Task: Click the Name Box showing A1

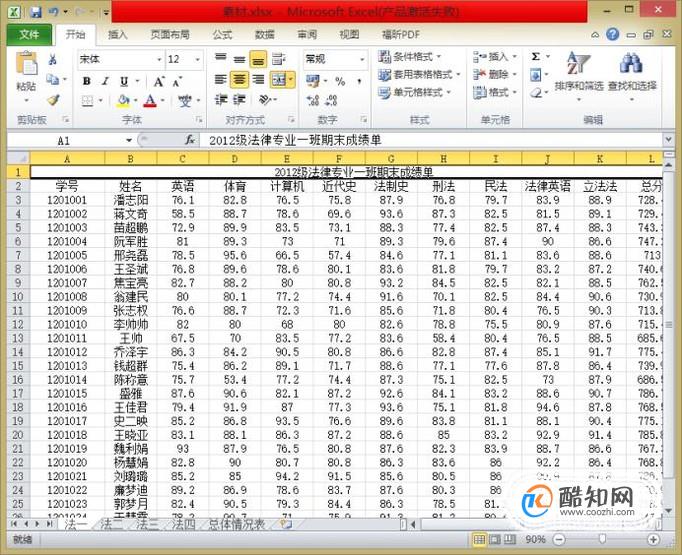Action: [65, 140]
